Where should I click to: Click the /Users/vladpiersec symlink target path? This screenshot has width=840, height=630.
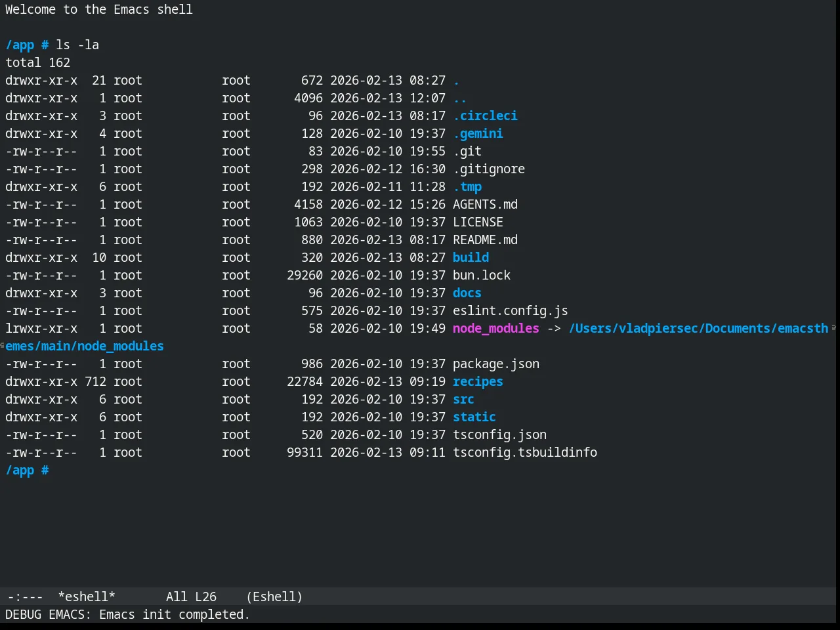point(698,328)
